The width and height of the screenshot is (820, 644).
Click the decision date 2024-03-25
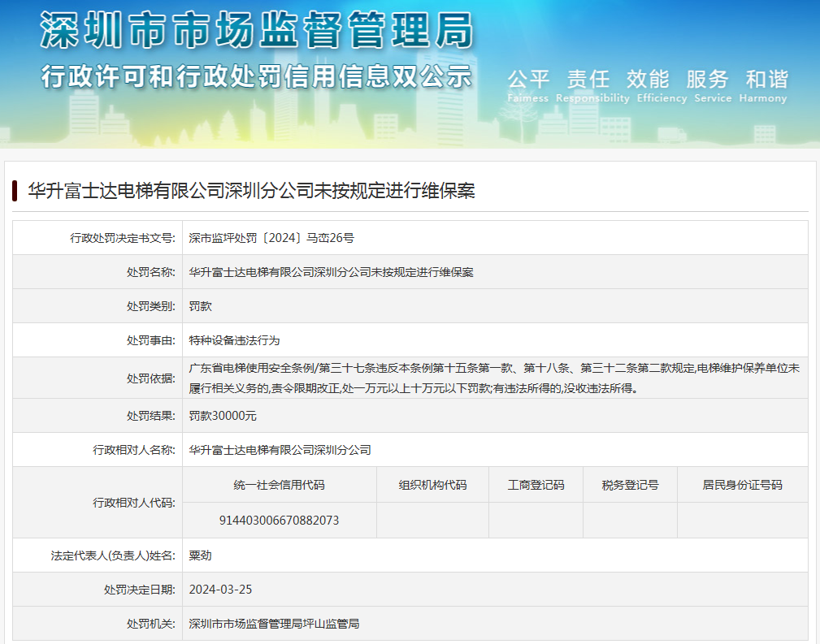[221, 590]
